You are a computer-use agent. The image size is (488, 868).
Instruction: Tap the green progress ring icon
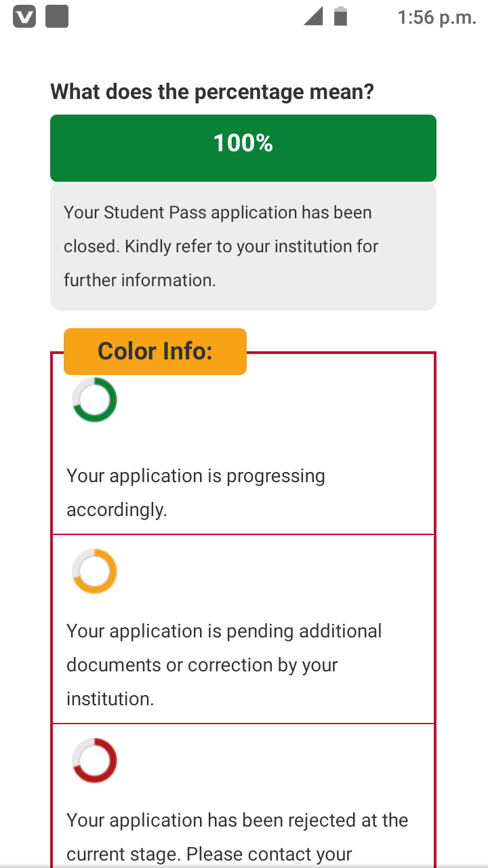(x=94, y=400)
